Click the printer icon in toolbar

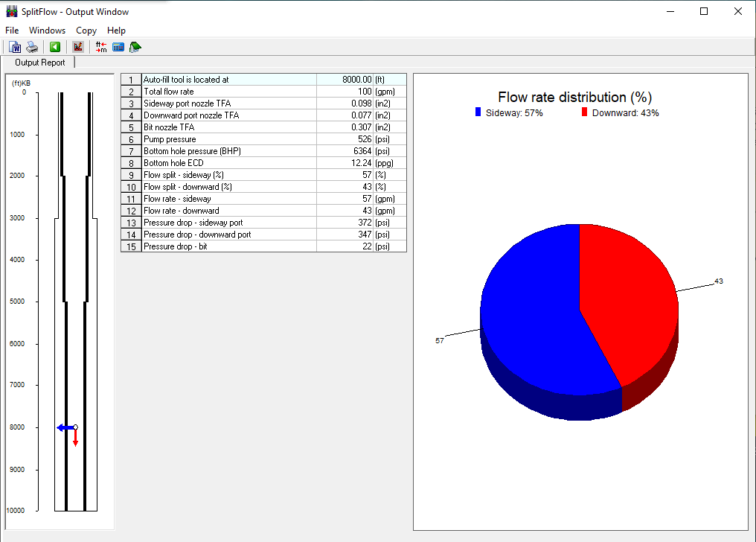[32, 47]
